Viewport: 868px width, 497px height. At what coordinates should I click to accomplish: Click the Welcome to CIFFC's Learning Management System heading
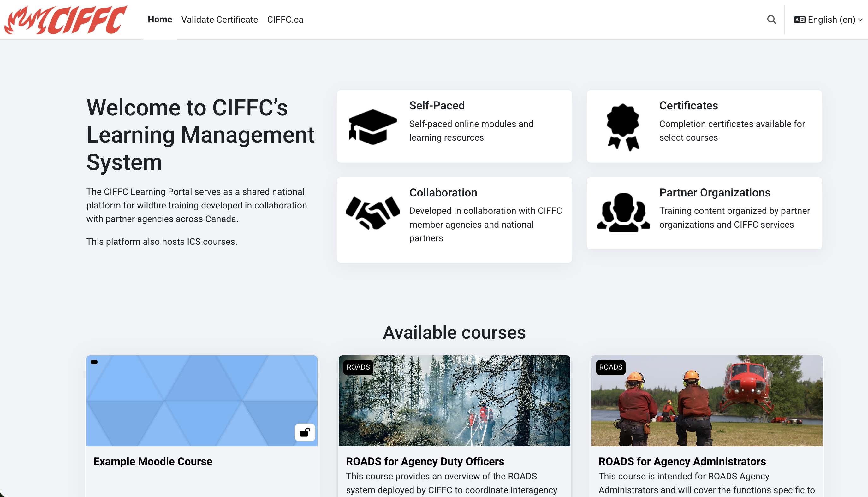click(x=200, y=134)
